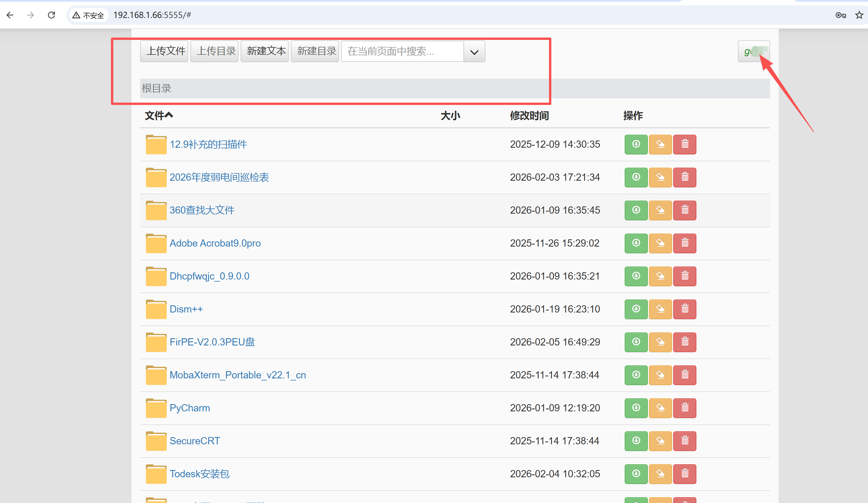Reload the page in browser
Image resolution: width=868 pixels, height=503 pixels.
point(51,15)
